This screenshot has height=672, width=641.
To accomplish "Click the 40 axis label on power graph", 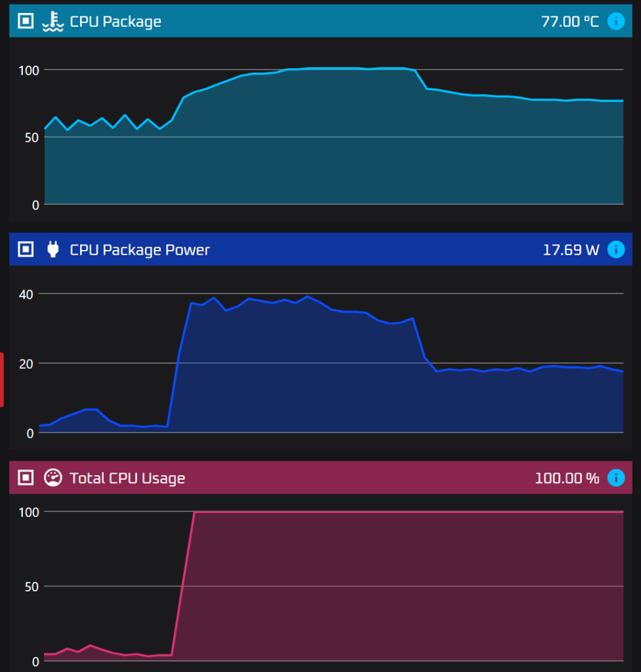I will pos(26,293).
